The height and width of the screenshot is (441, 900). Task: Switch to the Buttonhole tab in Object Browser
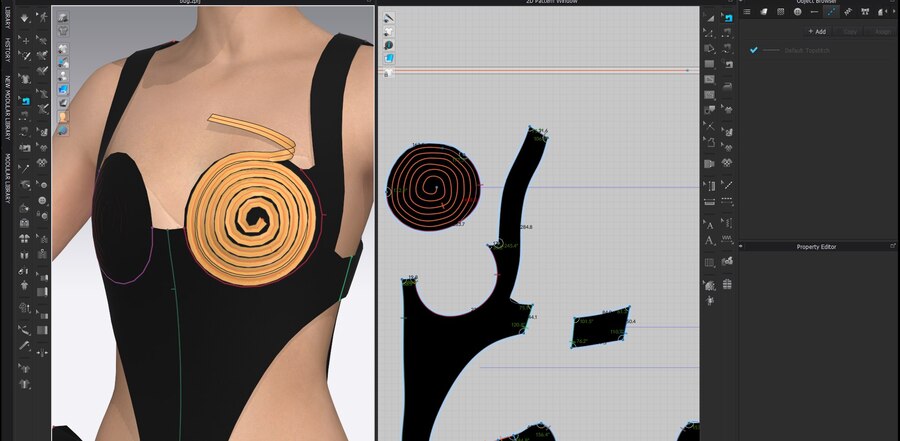(x=814, y=11)
